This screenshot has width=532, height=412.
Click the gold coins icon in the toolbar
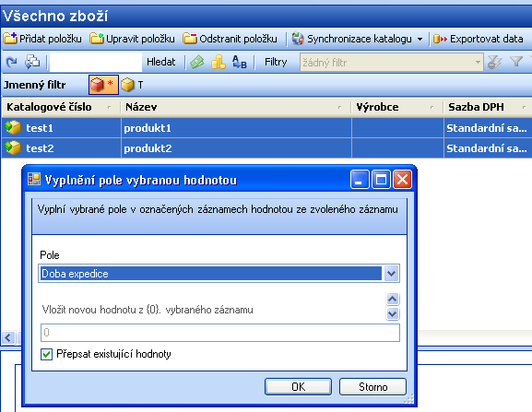click(x=219, y=62)
